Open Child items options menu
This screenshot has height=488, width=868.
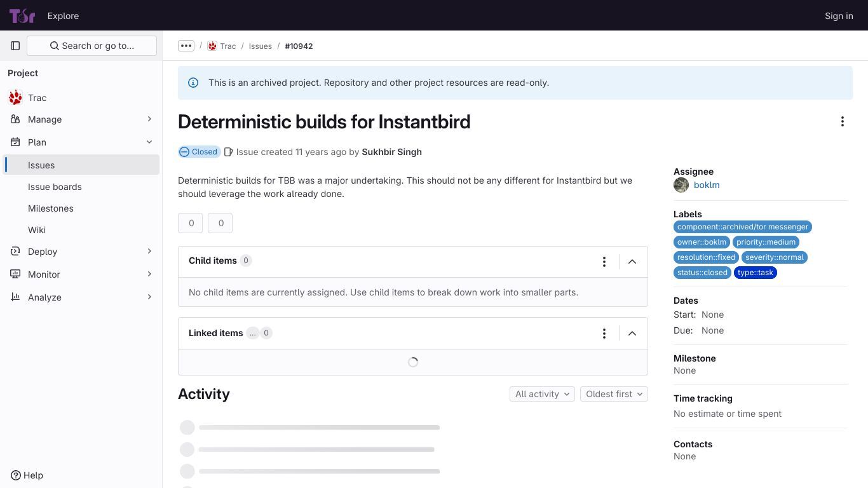tap(604, 262)
